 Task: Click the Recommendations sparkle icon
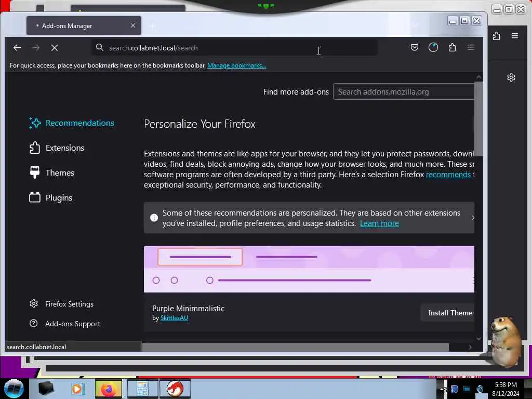35,123
